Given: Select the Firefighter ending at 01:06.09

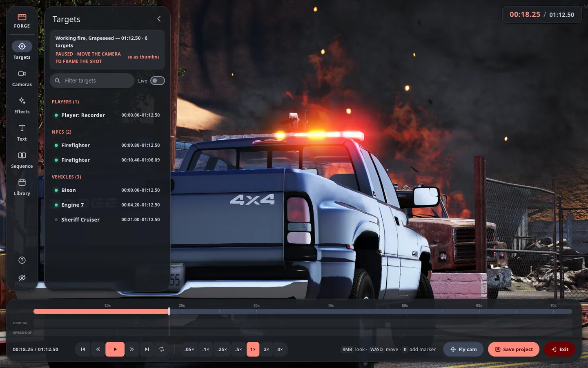Looking at the screenshot, I should [107, 160].
